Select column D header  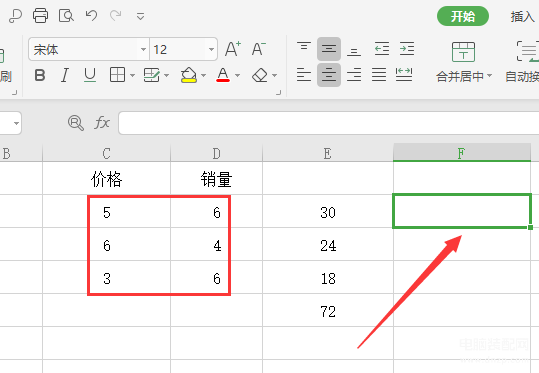click(217, 153)
